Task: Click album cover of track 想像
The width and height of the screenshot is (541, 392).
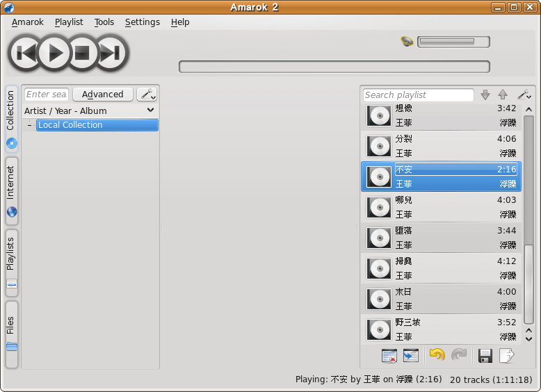Action: point(379,116)
